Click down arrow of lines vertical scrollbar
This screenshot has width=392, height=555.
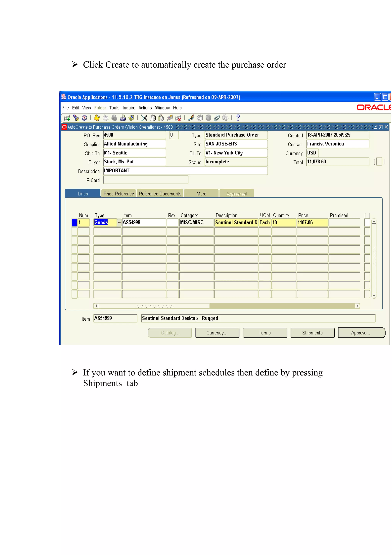[x=374, y=296]
